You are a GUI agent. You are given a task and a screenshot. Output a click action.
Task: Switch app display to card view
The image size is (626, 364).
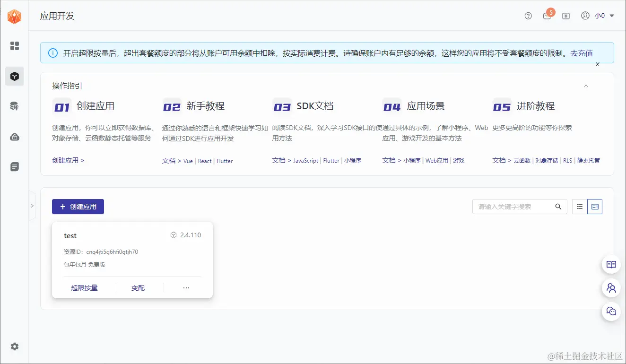595,206
